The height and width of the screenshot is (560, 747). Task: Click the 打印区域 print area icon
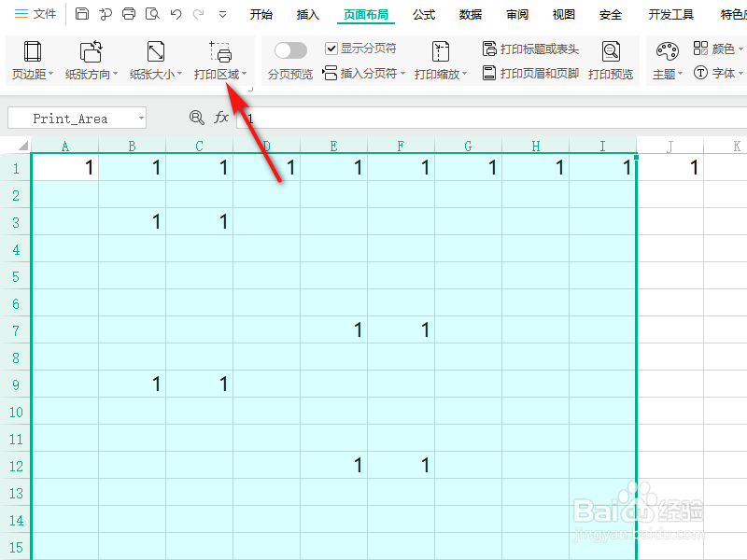coord(220,51)
